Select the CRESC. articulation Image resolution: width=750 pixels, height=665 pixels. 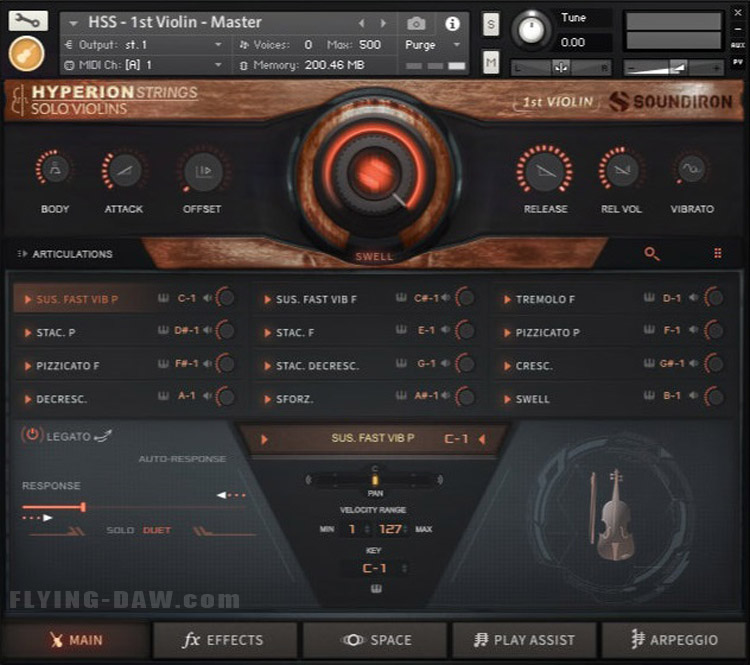point(534,366)
